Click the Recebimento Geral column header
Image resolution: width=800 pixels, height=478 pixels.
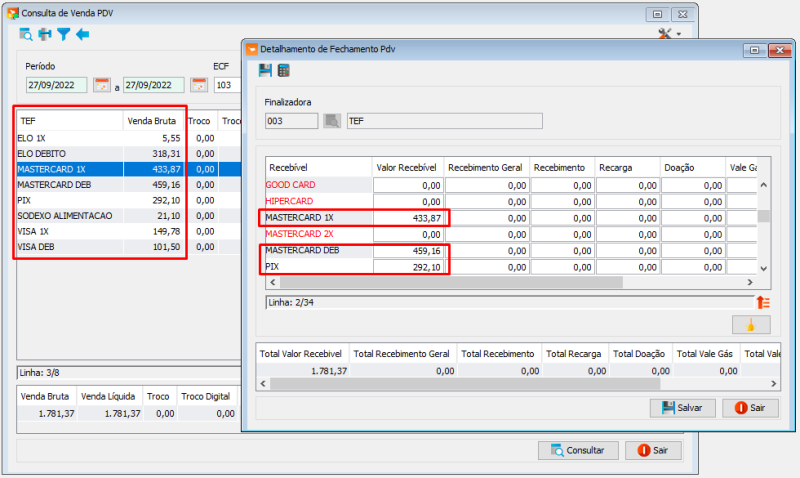click(x=486, y=167)
